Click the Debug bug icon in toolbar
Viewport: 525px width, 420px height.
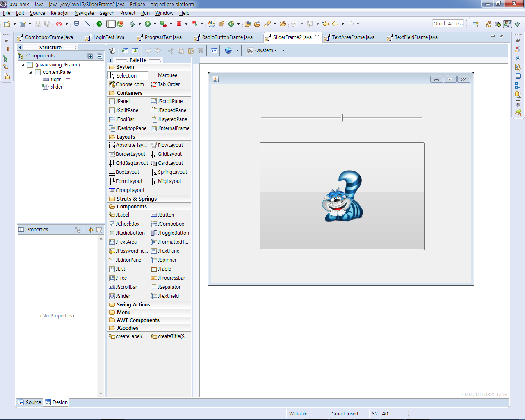pos(132,24)
